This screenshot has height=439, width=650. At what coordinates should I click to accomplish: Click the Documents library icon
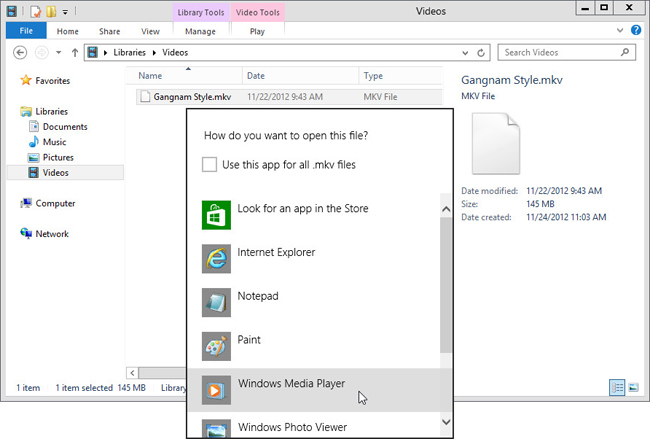(34, 126)
